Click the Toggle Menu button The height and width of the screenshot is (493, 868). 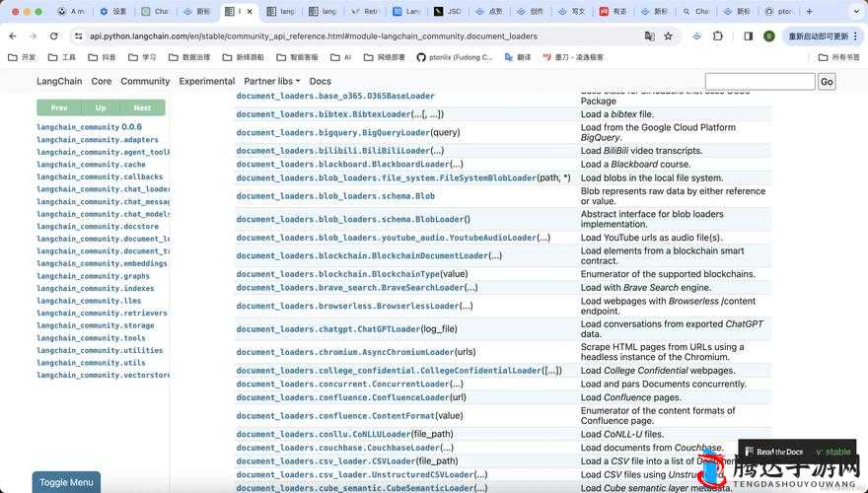[66, 482]
